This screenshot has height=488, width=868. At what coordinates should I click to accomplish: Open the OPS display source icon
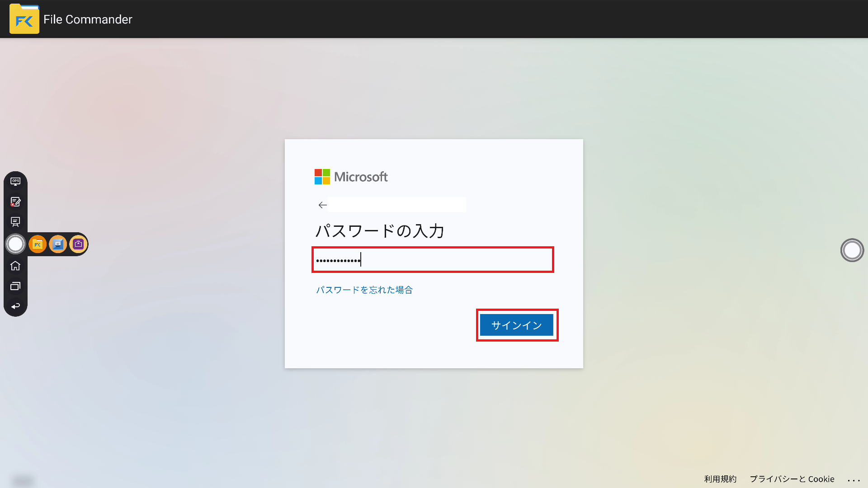(15, 181)
